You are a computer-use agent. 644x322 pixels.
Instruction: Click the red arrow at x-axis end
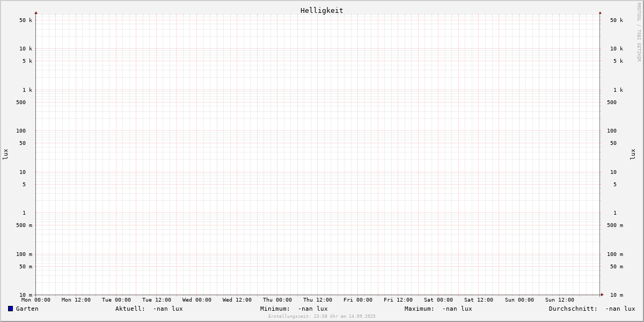point(602,295)
